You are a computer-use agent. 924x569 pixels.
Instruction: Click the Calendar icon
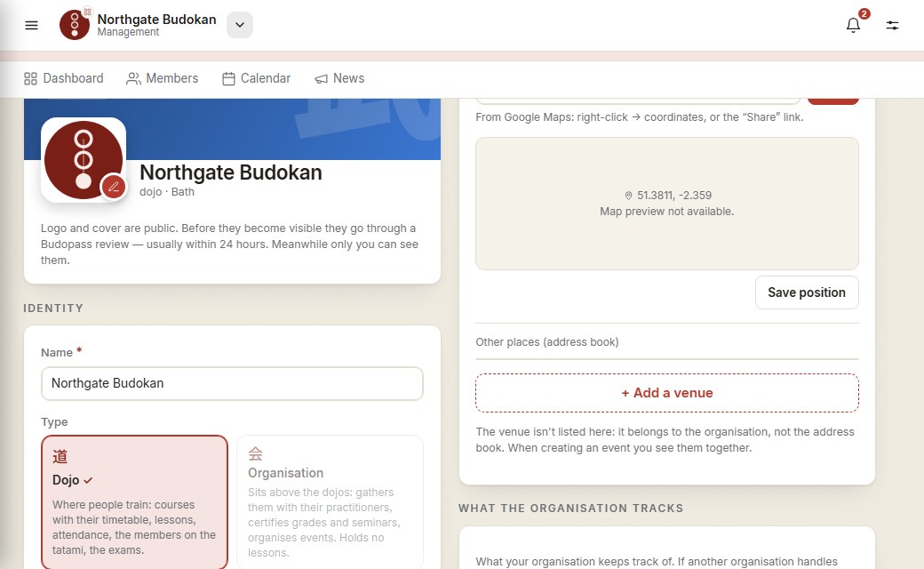(x=228, y=78)
